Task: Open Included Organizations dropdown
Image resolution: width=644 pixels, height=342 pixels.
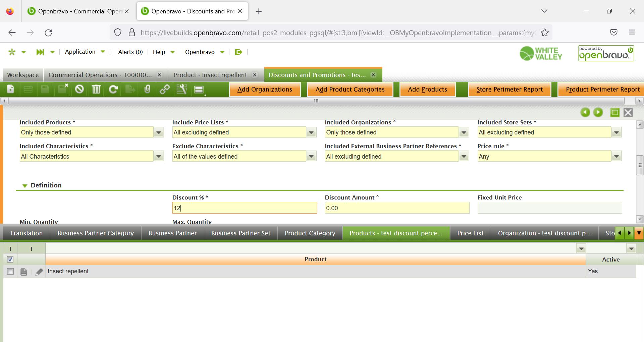Action: click(464, 132)
